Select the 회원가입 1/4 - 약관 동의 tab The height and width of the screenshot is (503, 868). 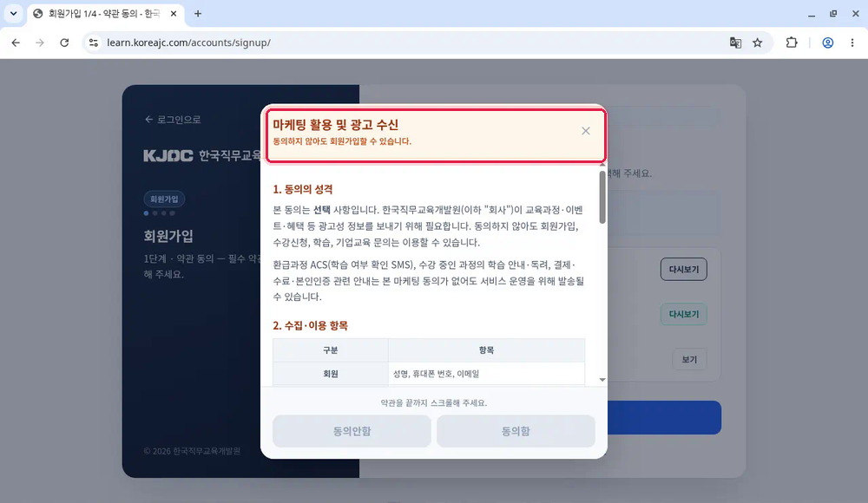point(105,14)
